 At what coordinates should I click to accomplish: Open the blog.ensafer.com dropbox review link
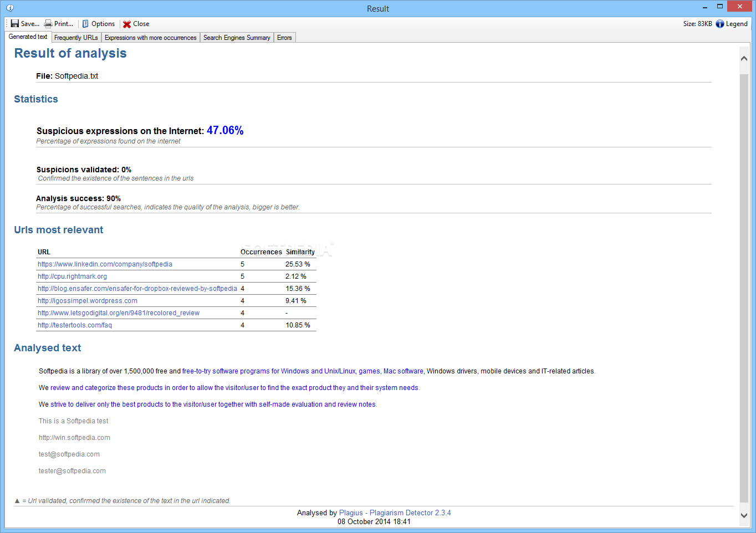tap(137, 289)
